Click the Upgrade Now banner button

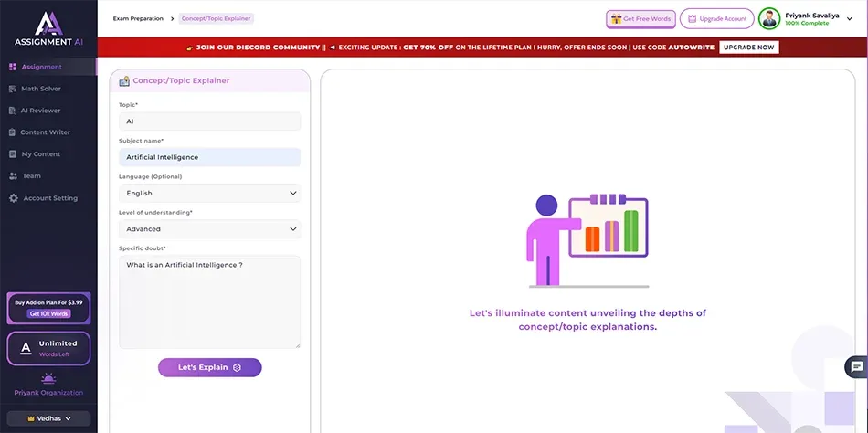[x=748, y=48]
